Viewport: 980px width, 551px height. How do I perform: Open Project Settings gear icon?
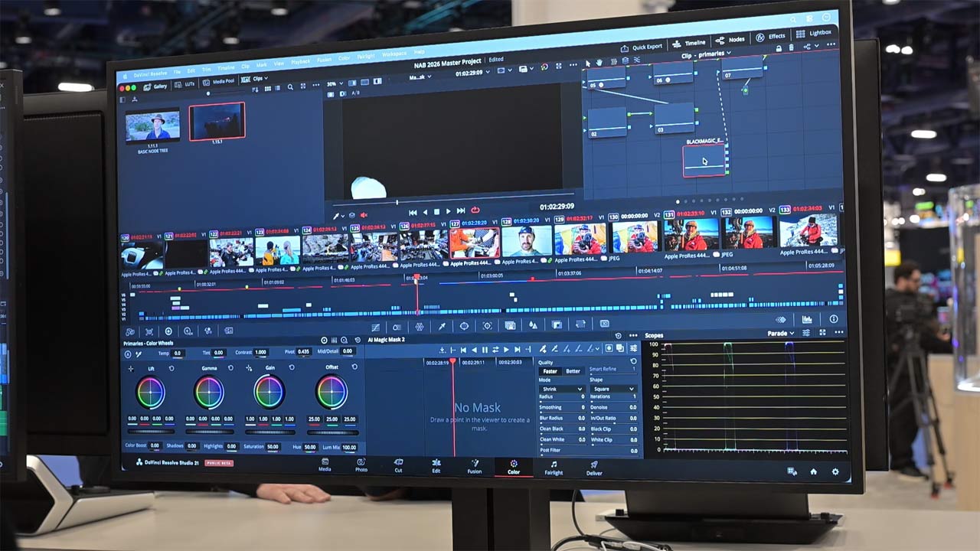835,472
